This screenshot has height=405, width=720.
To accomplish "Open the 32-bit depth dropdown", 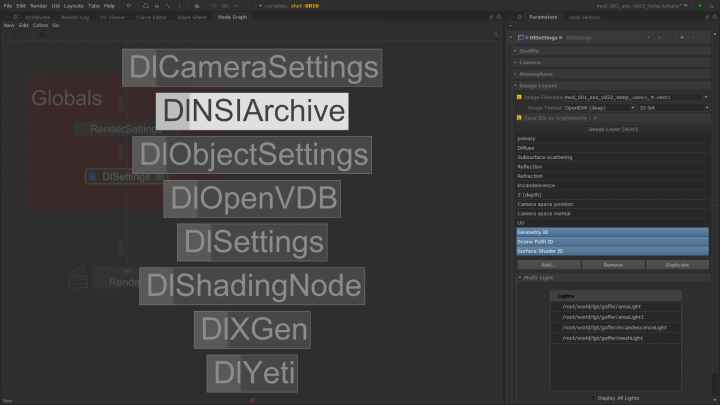I will tap(675, 107).
